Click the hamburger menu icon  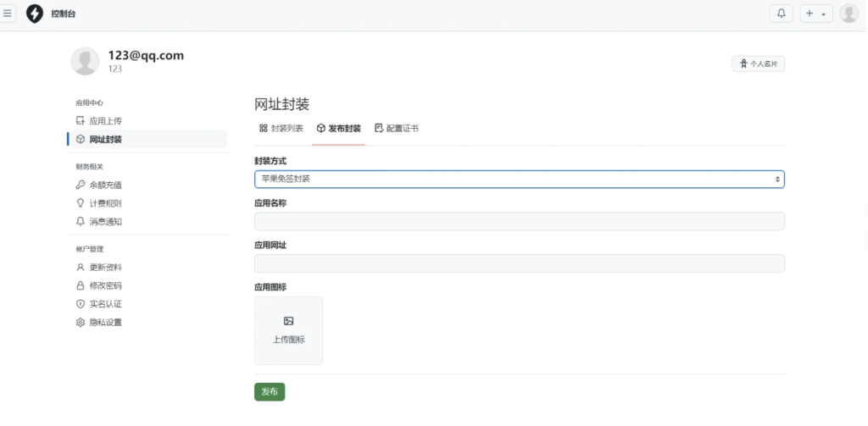(8, 14)
